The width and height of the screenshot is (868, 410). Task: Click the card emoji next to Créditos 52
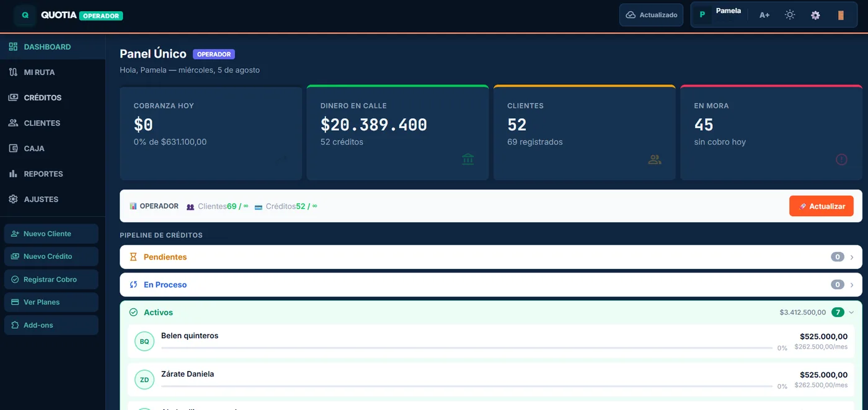coord(259,206)
